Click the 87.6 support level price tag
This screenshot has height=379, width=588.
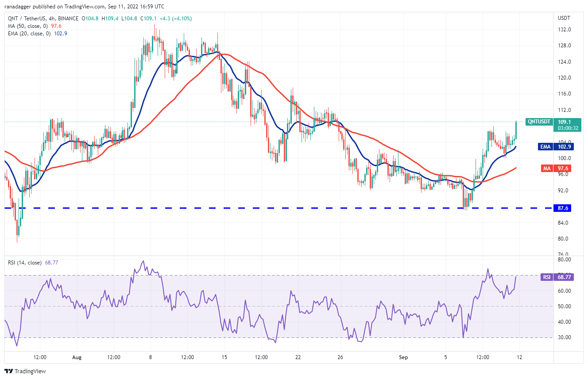[x=563, y=208]
